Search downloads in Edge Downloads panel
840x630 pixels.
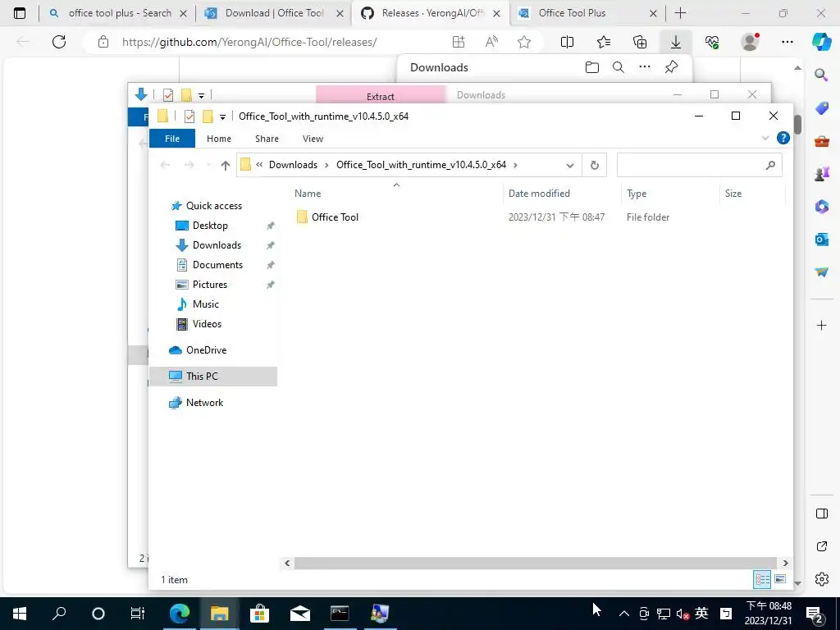click(619, 67)
